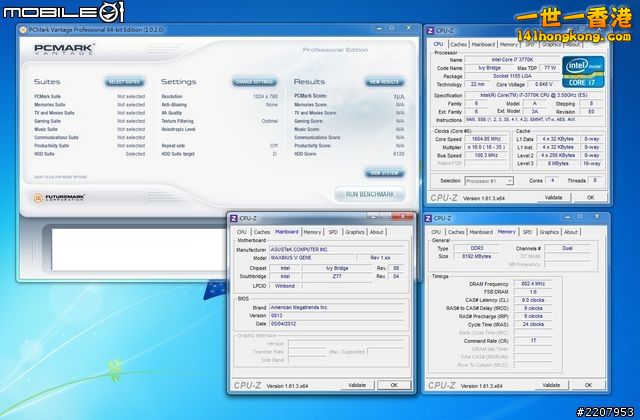Click the Change Settings button
The image size is (640, 420).
coord(254,82)
